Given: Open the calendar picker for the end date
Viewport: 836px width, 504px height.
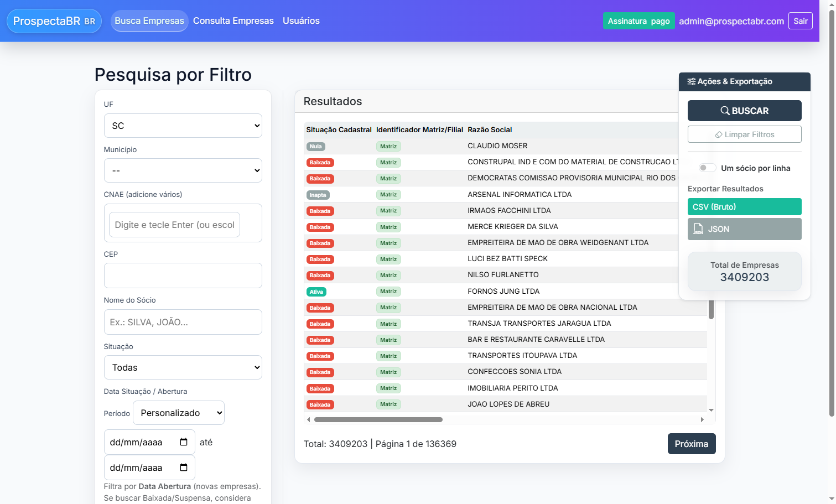Looking at the screenshot, I should [x=184, y=467].
